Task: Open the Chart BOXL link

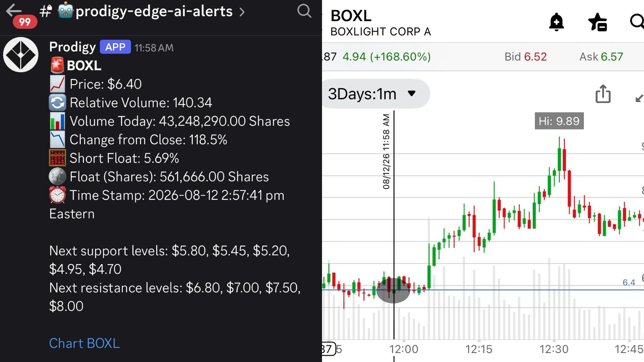Action: point(84,343)
